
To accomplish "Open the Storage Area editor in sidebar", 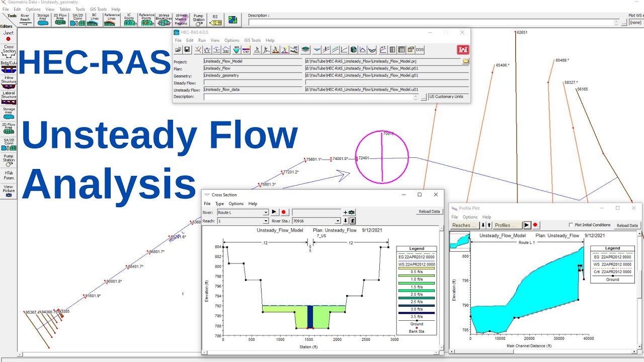I will click(9, 113).
